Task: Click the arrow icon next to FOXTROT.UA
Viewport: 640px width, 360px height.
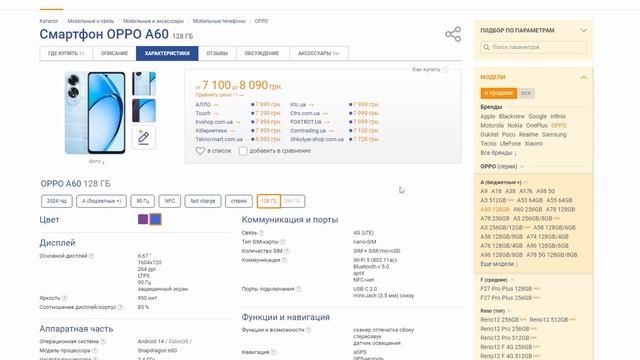Action: 327,122
